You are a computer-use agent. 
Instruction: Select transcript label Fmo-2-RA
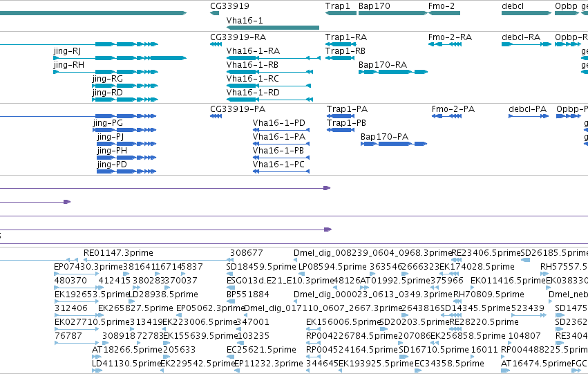click(x=450, y=37)
